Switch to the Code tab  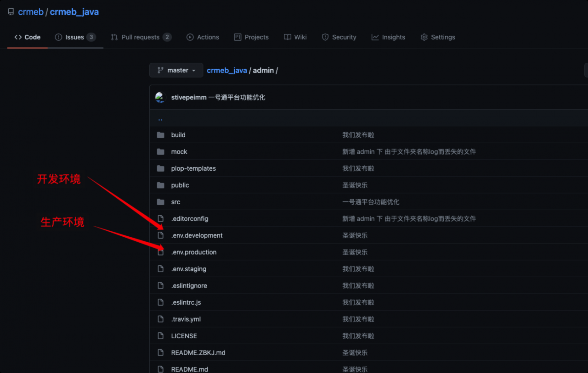28,37
